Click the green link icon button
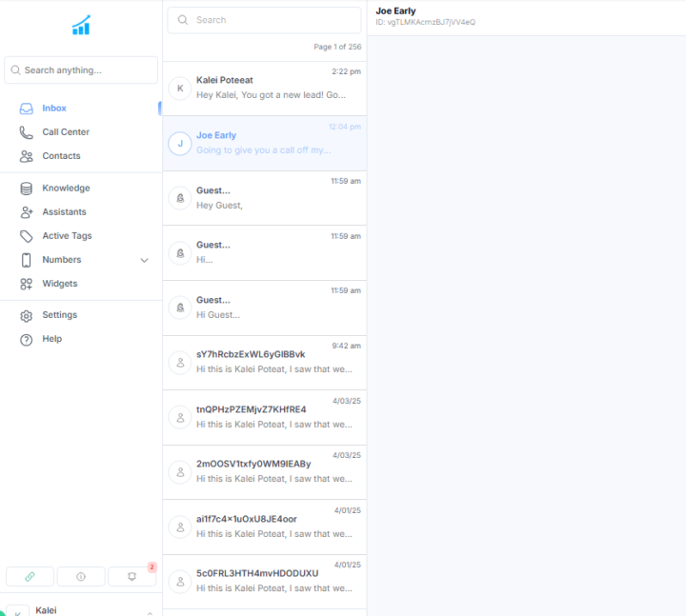Image resolution: width=686 pixels, height=616 pixels. click(x=30, y=577)
